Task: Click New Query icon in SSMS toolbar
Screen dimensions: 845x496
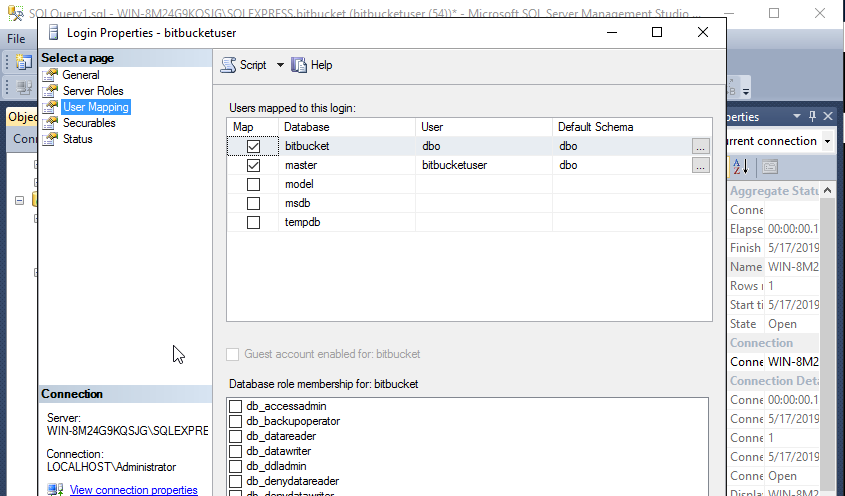Action: tap(24, 62)
